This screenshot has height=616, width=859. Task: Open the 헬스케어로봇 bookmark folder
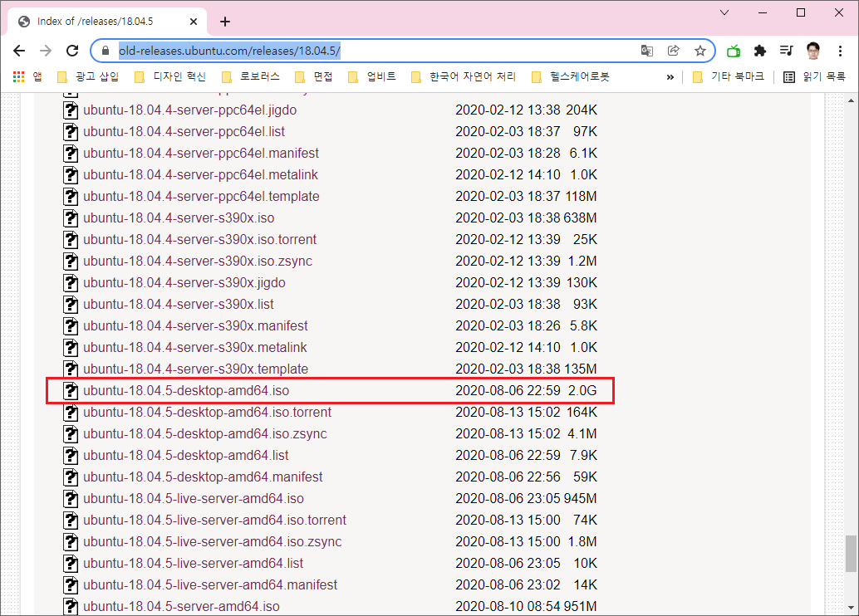[571, 76]
